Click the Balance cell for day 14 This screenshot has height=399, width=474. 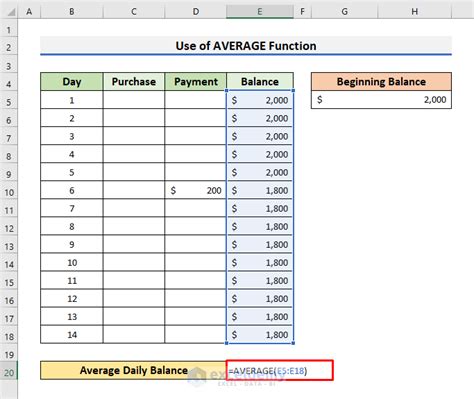tap(260, 334)
